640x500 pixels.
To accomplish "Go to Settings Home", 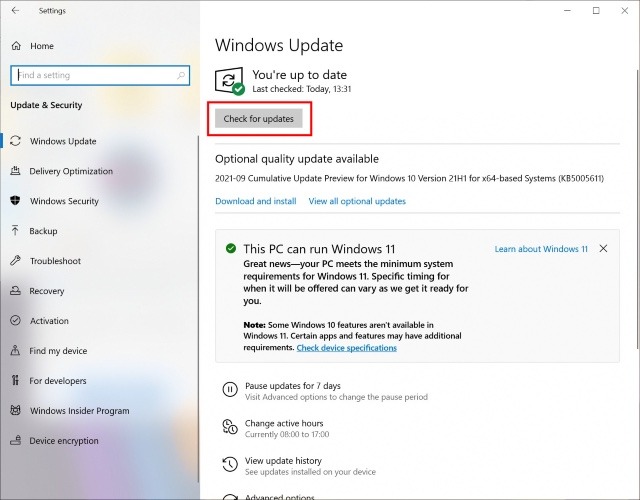I will (42, 46).
